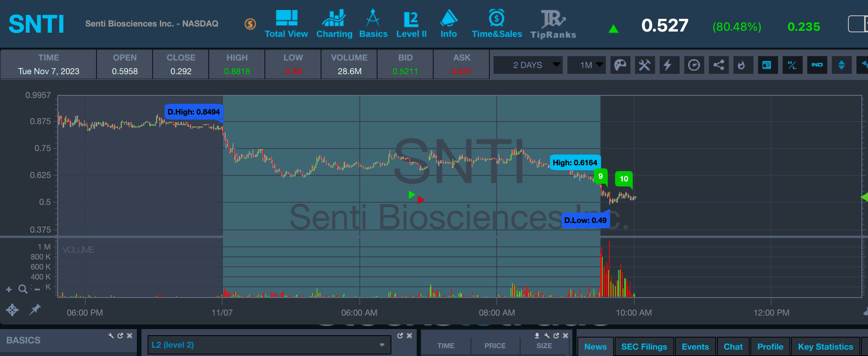868x356 pixels.
Task: Open chart tools (hammer and wrench)
Action: click(x=645, y=65)
